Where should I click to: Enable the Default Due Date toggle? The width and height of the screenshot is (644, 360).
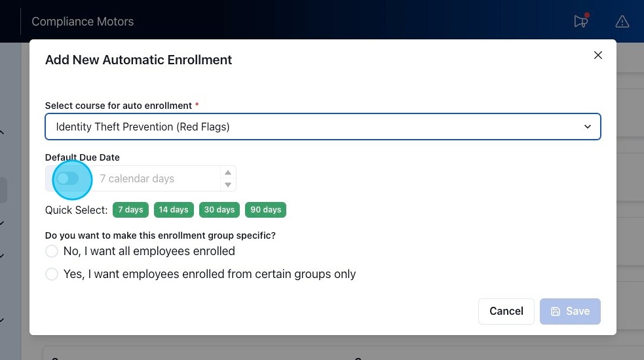coord(68,178)
